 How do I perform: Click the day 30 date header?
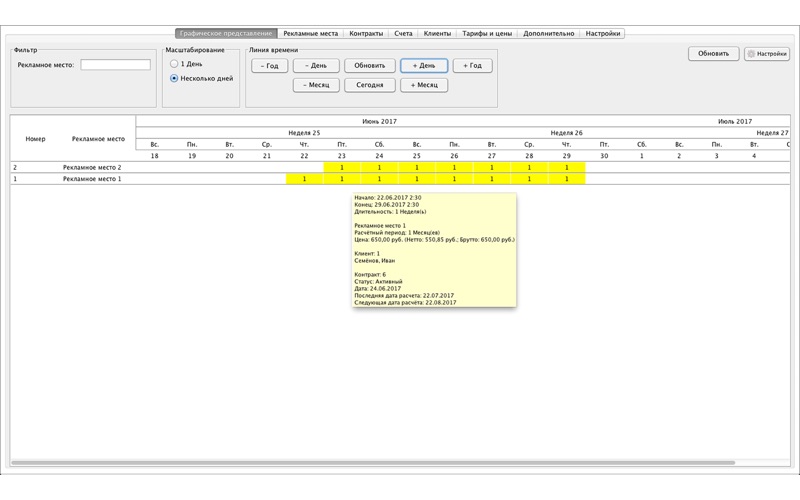604,156
